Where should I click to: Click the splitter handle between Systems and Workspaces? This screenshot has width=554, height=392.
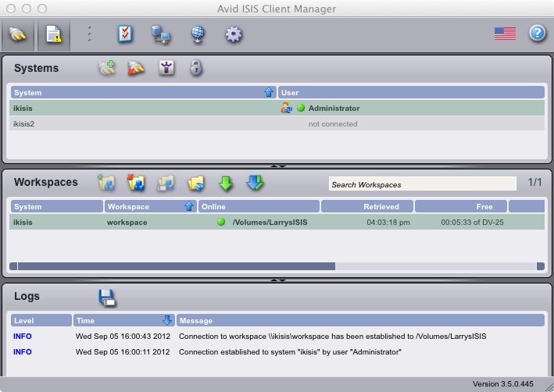coord(277,166)
